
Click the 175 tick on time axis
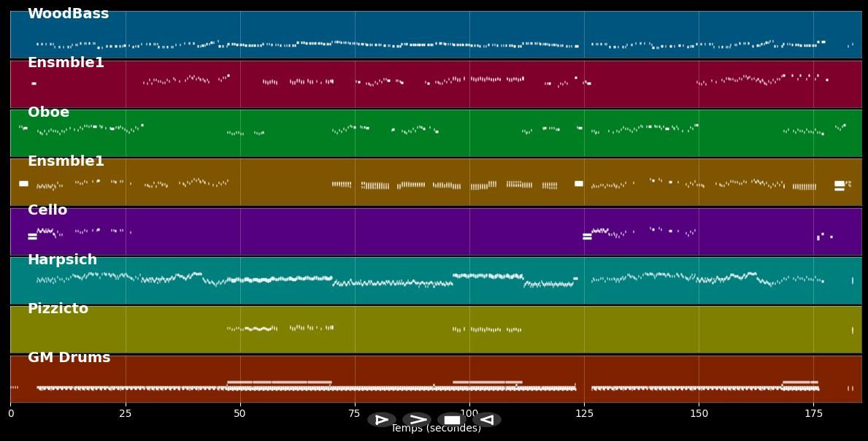point(813,413)
